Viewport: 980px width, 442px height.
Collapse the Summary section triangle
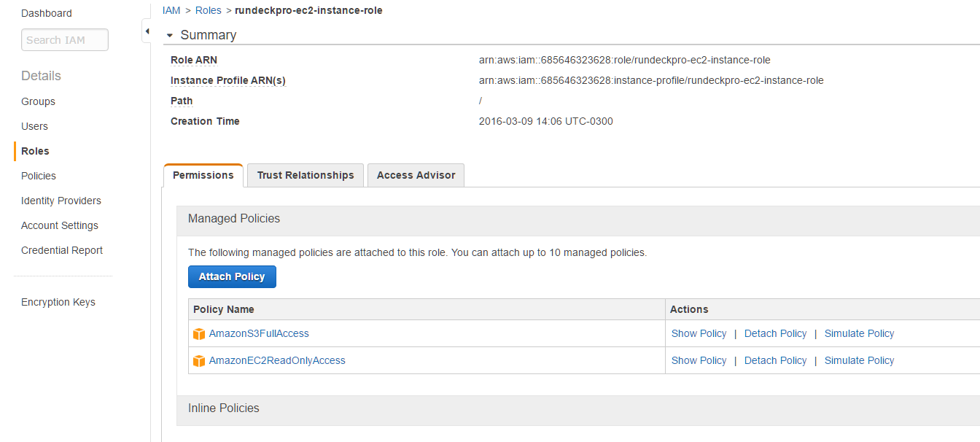[x=169, y=36]
